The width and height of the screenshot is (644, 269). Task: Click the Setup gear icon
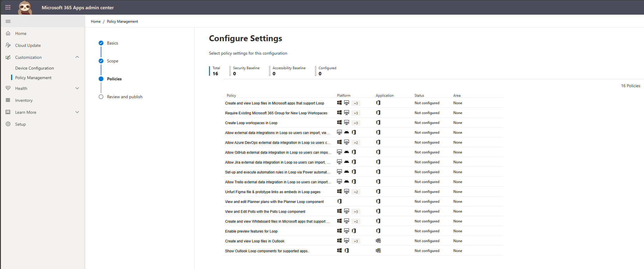(x=8, y=124)
